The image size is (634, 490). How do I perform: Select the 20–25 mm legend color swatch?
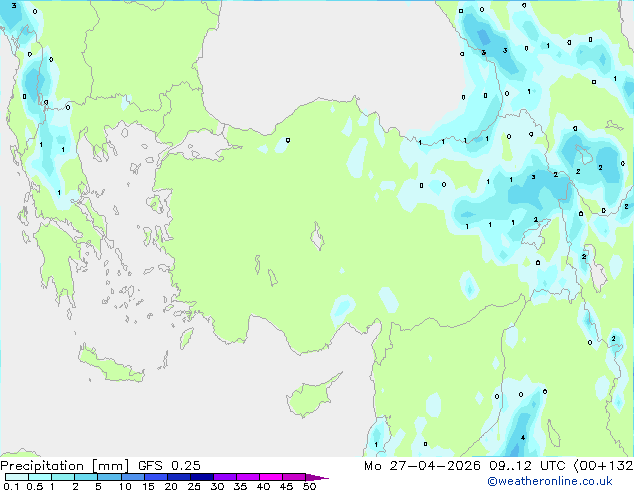(x=179, y=477)
